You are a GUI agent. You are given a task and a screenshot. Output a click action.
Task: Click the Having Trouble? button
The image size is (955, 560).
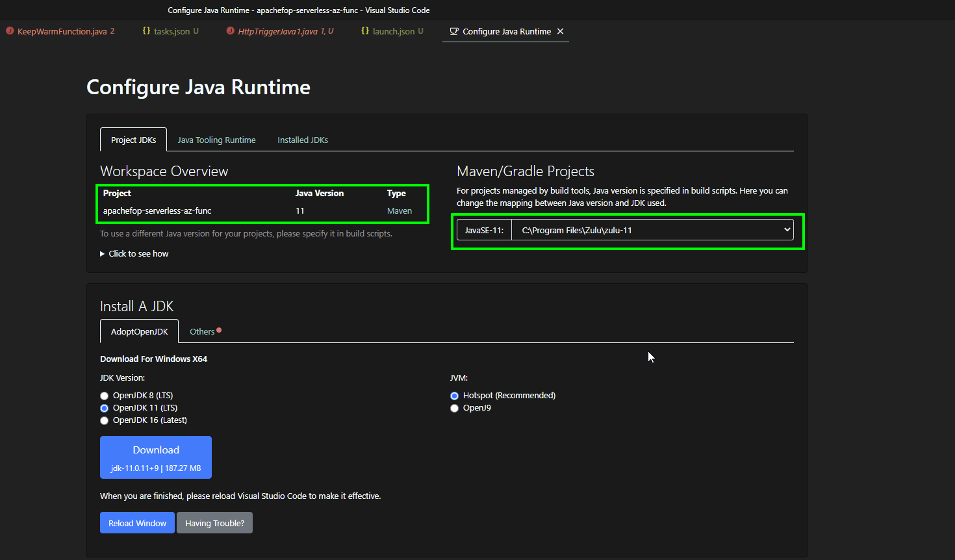click(214, 523)
